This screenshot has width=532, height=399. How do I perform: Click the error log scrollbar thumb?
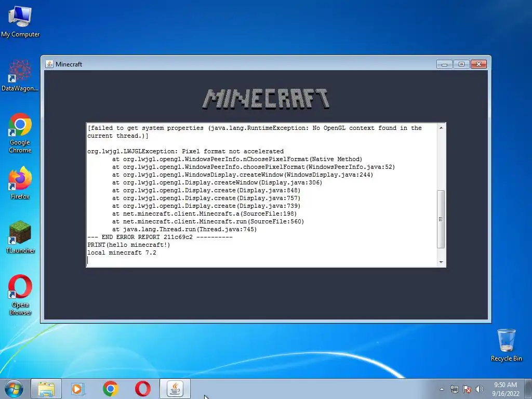(x=441, y=219)
